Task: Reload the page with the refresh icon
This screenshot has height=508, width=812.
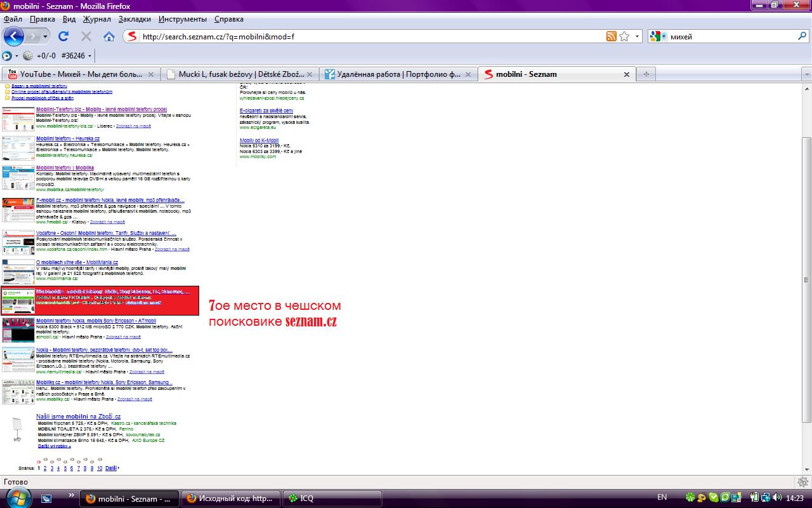Action: point(63,36)
